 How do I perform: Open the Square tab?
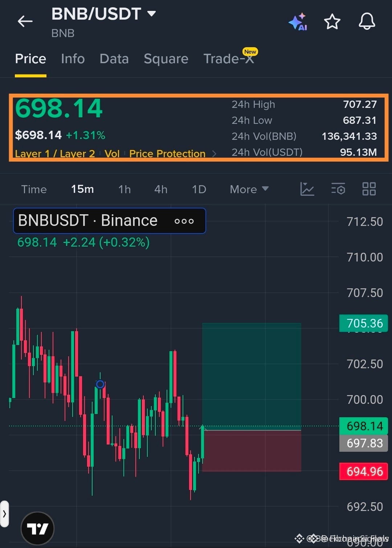pyautogui.click(x=166, y=59)
